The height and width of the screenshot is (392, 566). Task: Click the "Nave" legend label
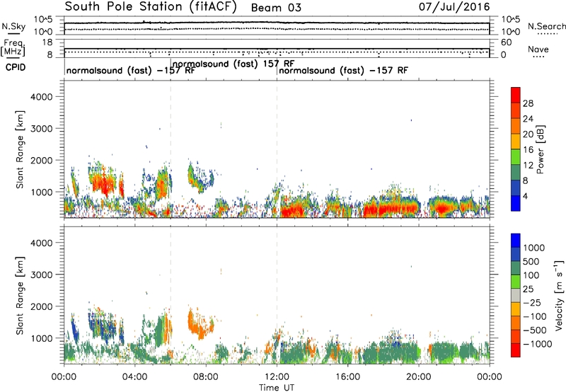tap(538, 49)
